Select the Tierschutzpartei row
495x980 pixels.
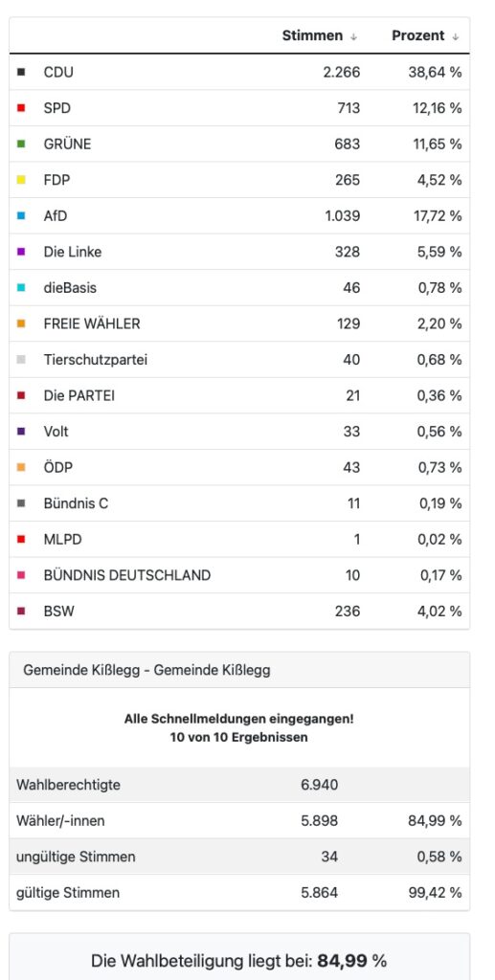(239, 360)
